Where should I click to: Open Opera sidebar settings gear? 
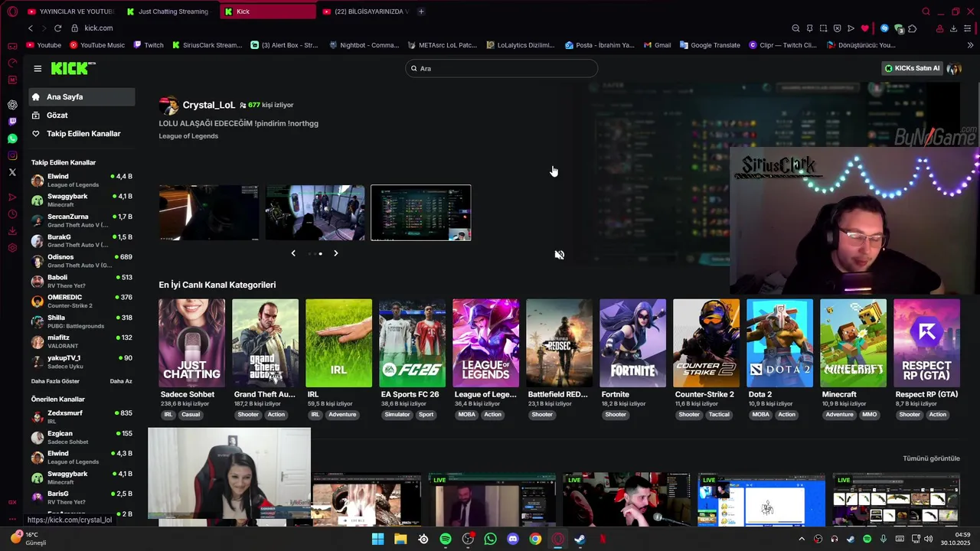[x=12, y=248]
